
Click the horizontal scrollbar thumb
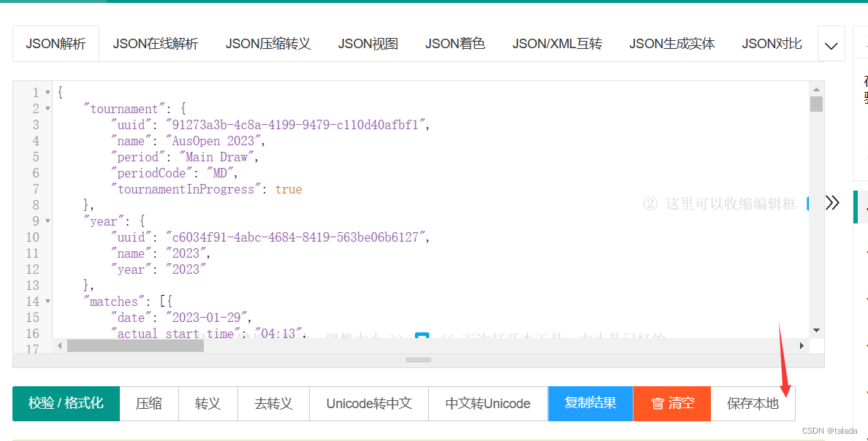tap(136, 346)
